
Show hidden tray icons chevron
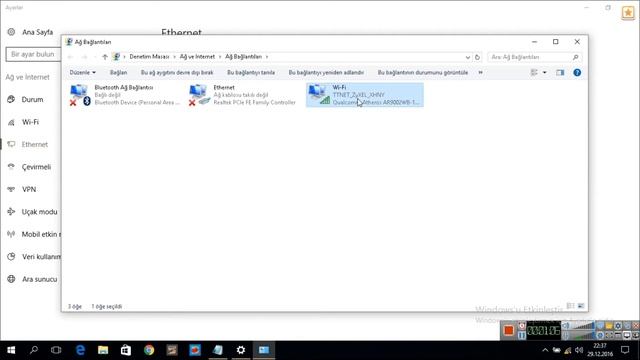click(x=545, y=350)
